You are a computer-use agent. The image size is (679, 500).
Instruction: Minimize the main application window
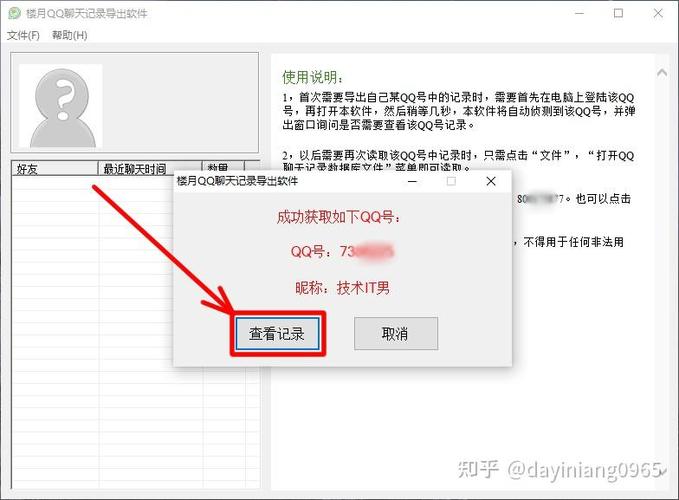pos(573,13)
